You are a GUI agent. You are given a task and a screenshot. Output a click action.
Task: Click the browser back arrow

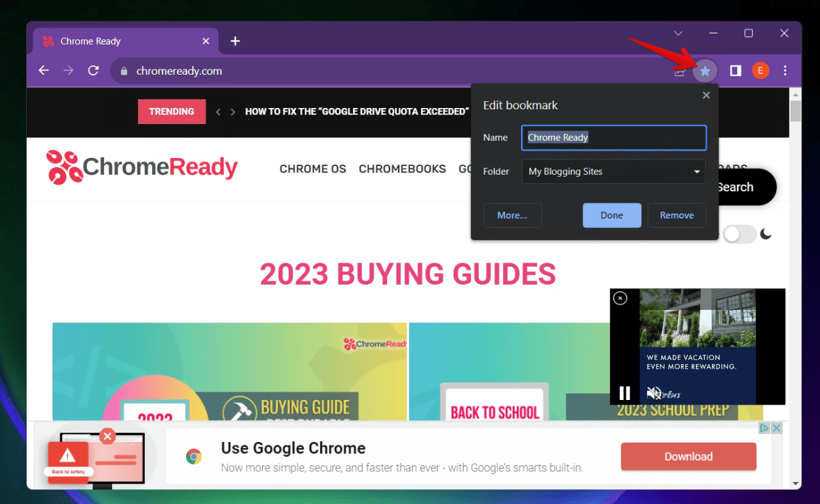click(44, 71)
